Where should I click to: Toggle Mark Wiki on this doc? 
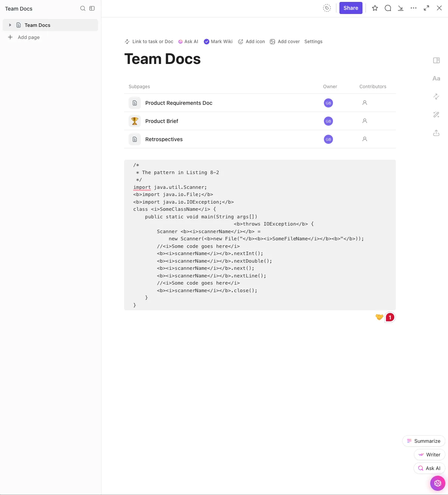click(218, 42)
